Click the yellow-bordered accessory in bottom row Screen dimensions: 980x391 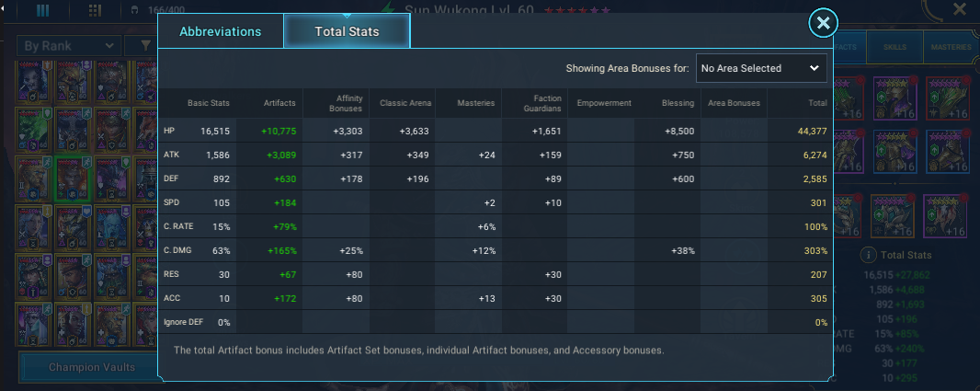[894, 216]
